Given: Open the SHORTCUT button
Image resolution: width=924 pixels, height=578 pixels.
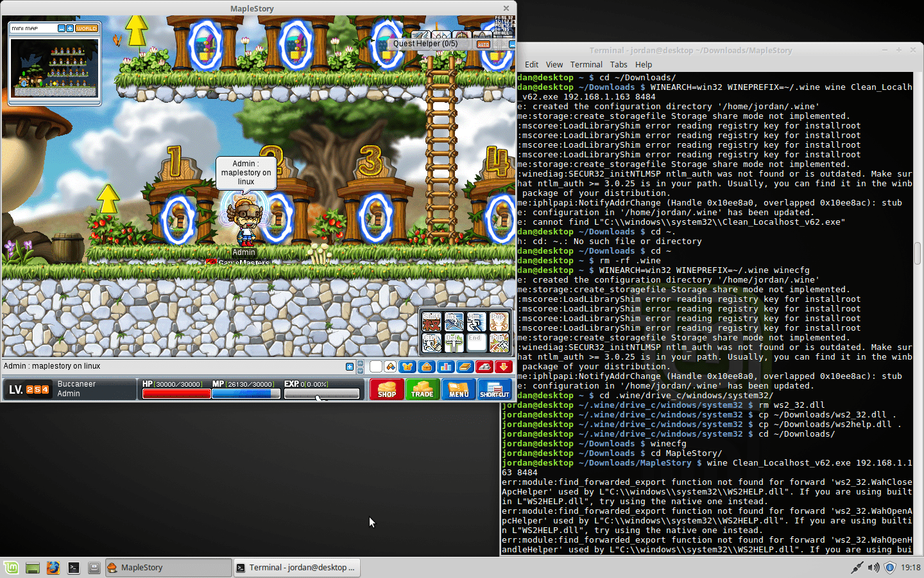Looking at the screenshot, I should [x=495, y=389].
